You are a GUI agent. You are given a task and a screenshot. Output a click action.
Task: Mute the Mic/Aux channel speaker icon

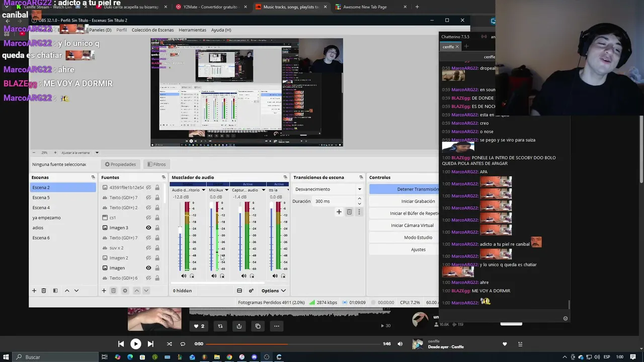(214, 276)
